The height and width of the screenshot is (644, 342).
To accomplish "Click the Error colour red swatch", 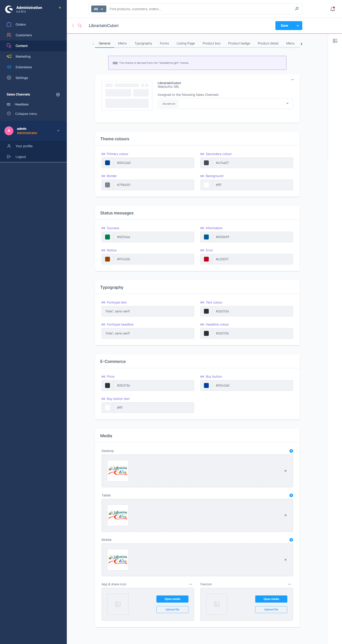I will coord(206,259).
